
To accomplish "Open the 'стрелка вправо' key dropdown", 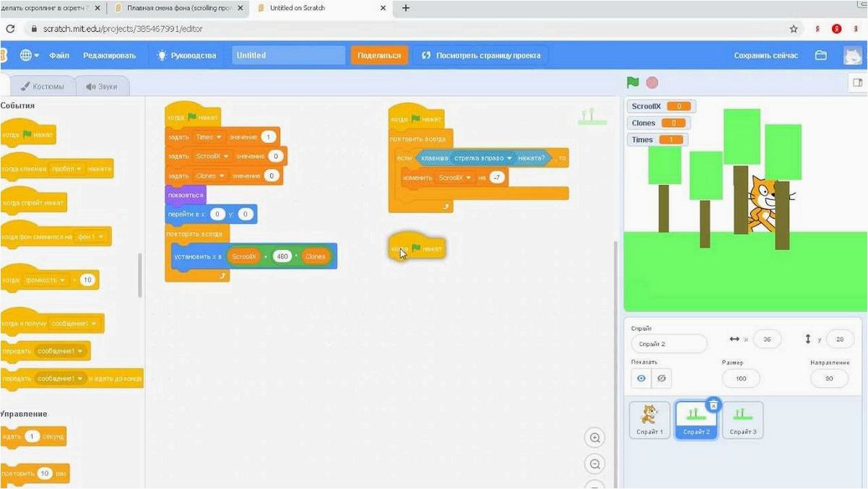I will [x=482, y=157].
